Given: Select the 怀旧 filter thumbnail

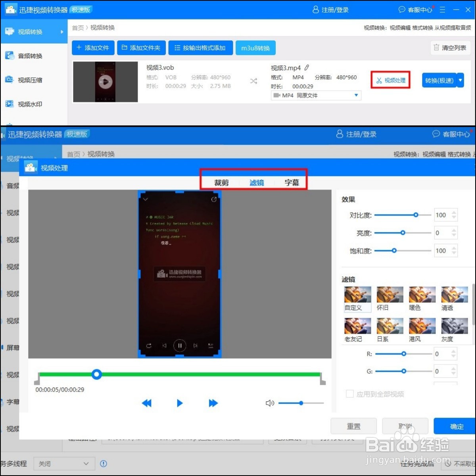Looking at the screenshot, I should click(x=390, y=299).
